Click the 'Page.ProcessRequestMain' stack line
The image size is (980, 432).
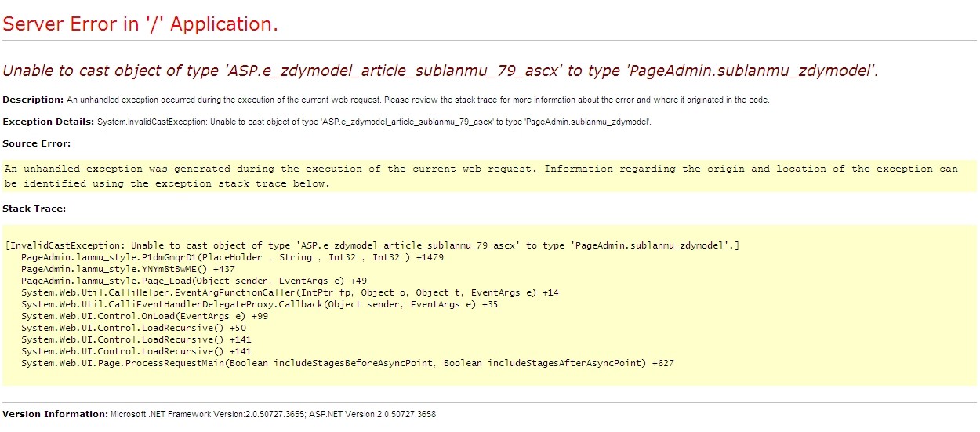click(347, 363)
